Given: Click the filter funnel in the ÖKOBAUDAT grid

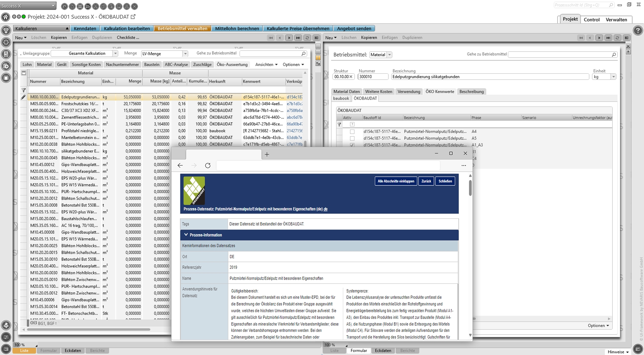Looking at the screenshot, I should [x=339, y=125].
